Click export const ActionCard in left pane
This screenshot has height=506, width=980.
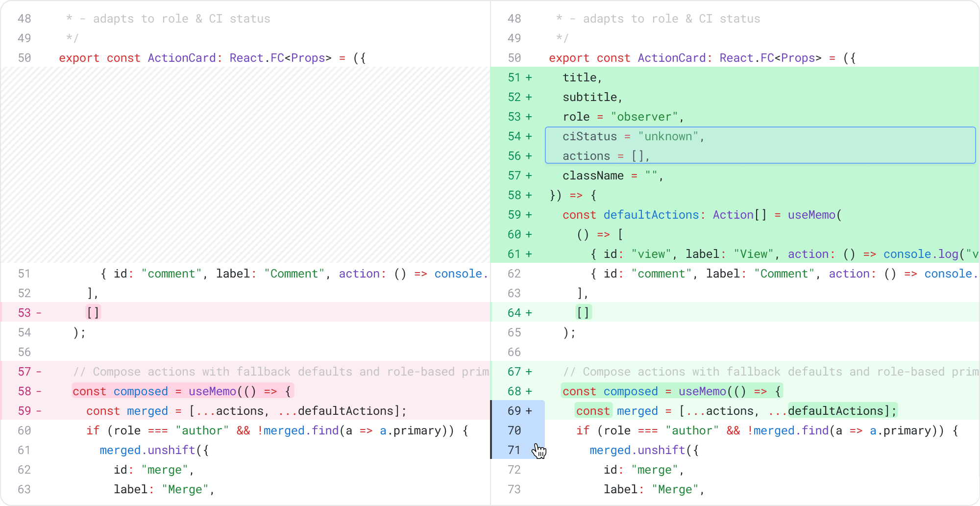(212, 58)
